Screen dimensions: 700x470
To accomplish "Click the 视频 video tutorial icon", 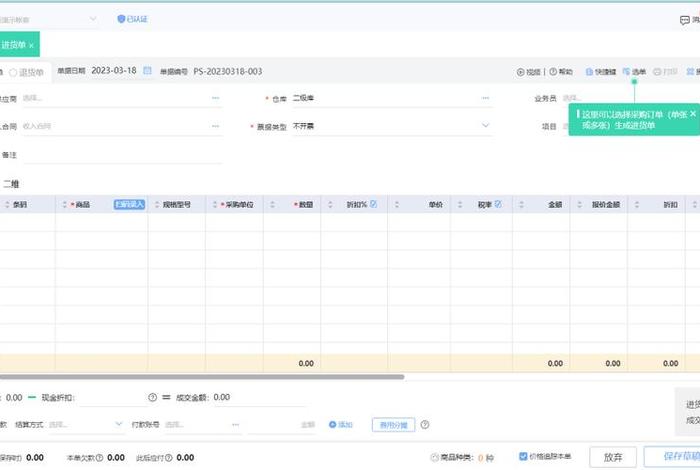I will [521, 72].
